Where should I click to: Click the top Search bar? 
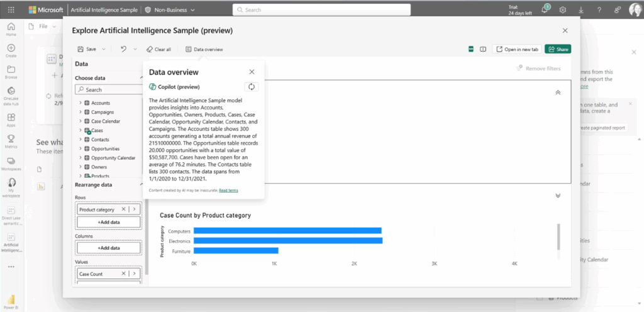tap(321, 10)
